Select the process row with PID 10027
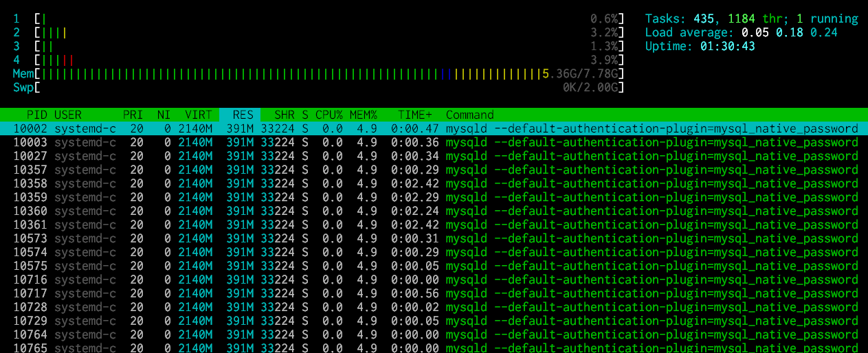 click(x=434, y=156)
